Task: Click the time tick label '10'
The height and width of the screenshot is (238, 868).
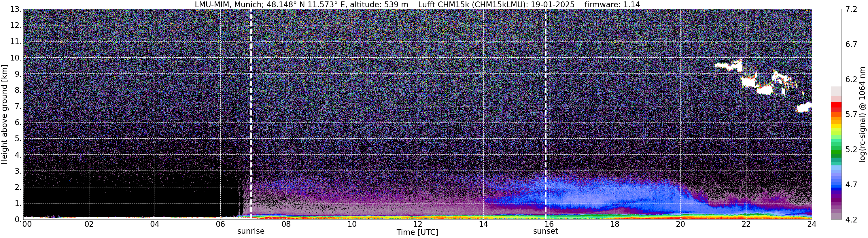Action: [x=352, y=224]
